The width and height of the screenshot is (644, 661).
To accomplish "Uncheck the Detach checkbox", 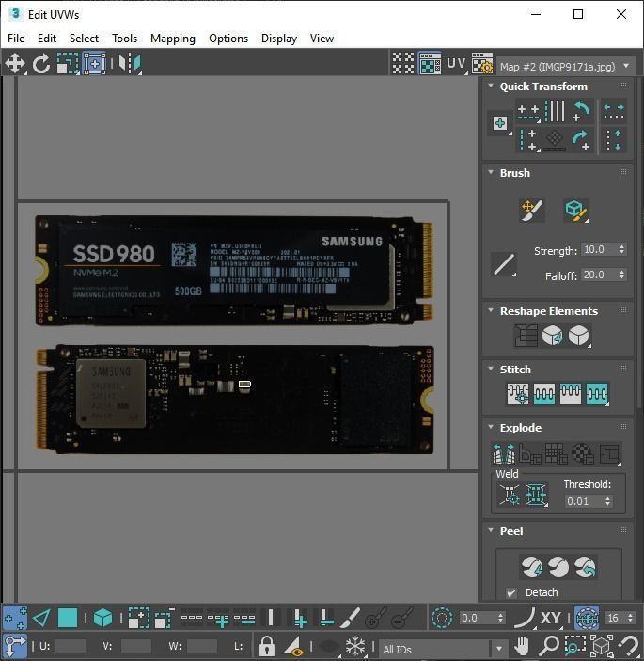I will coord(511,592).
